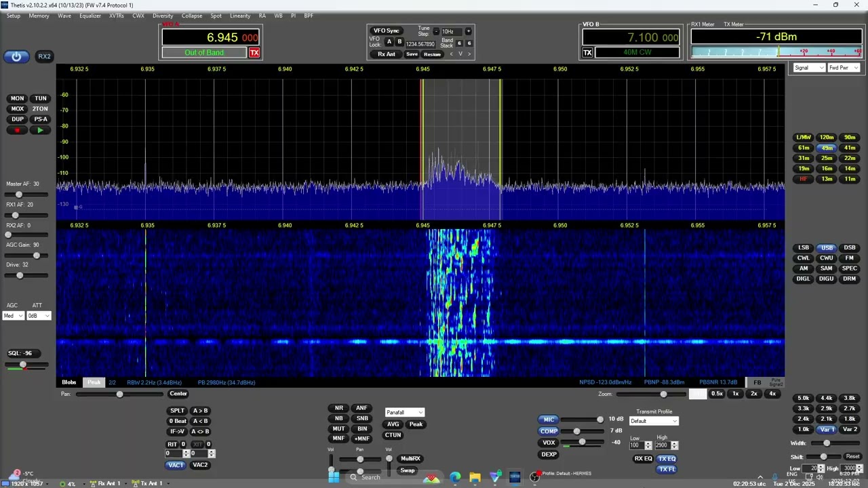Open the XVTRs menu

(x=117, y=16)
